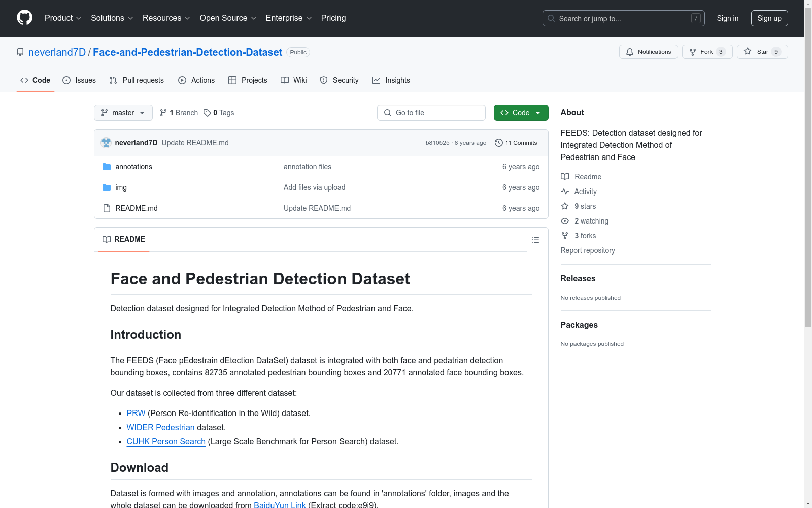Click the annotations folder icon

[x=107, y=167]
